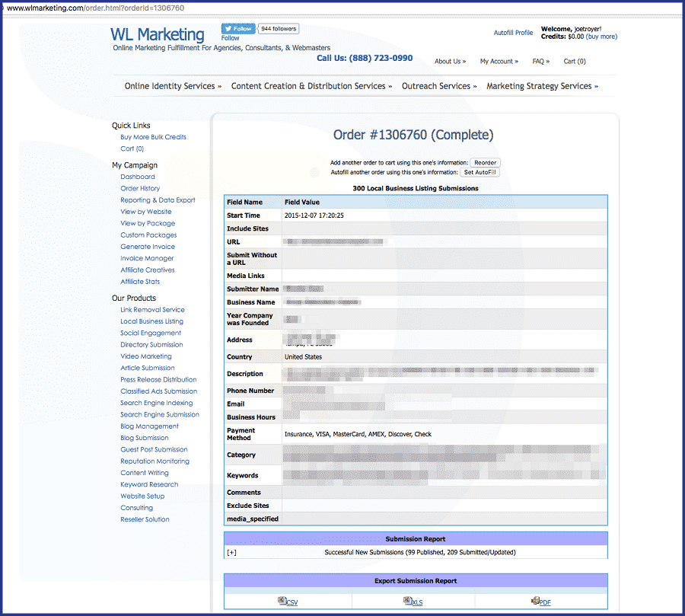Viewport: 685px width, 616px height.
Task: Open Online Identity Services menu
Action: click(x=173, y=86)
